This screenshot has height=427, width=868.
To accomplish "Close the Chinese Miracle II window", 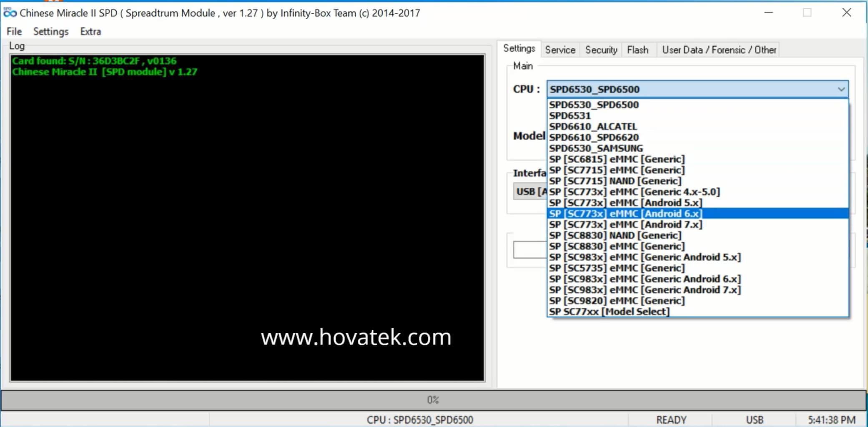I will coord(846,13).
